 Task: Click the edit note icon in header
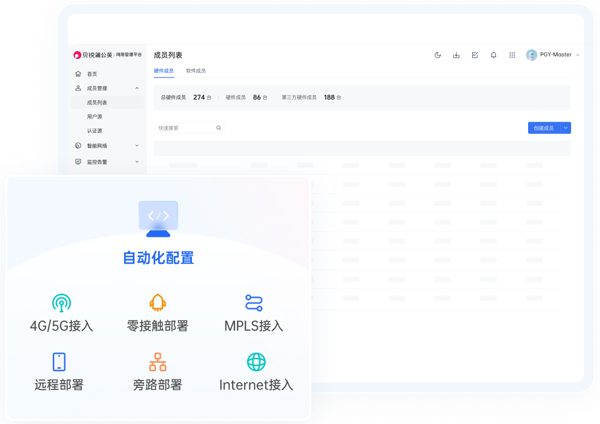(475, 55)
